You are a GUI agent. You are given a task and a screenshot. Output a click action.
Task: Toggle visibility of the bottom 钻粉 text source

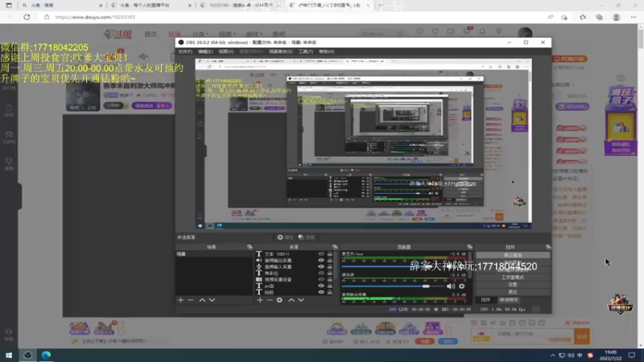pos(321,292)
